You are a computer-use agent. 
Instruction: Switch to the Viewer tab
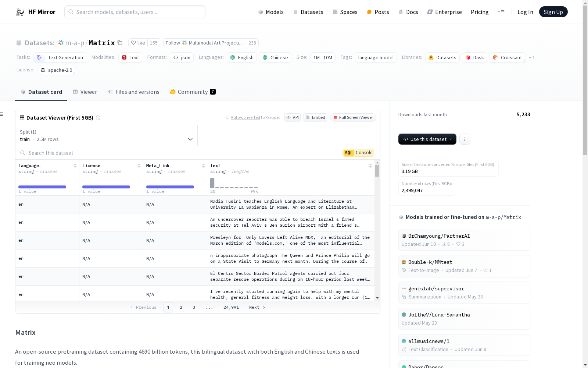click(85, 92)
